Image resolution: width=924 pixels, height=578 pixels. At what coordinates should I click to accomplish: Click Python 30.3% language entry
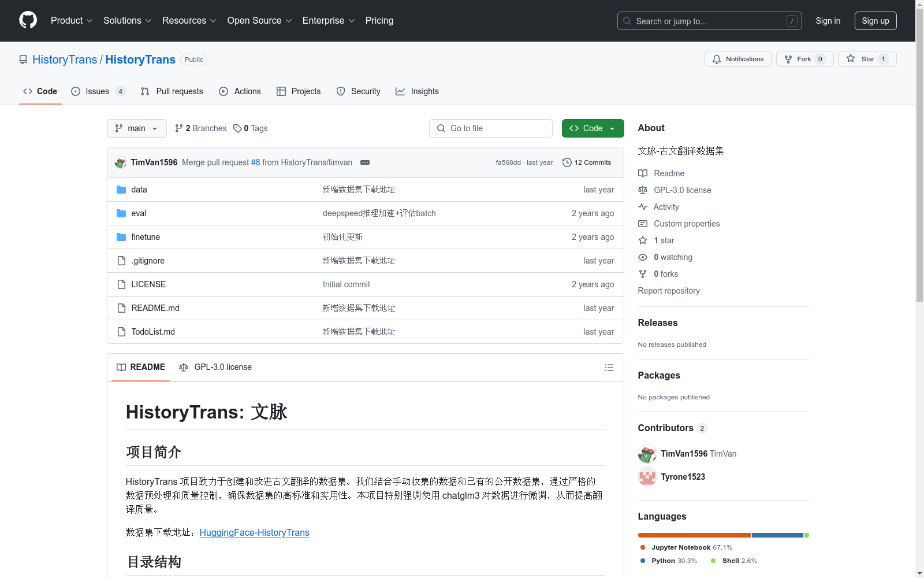pyautogui.click(x=669, y=561)
